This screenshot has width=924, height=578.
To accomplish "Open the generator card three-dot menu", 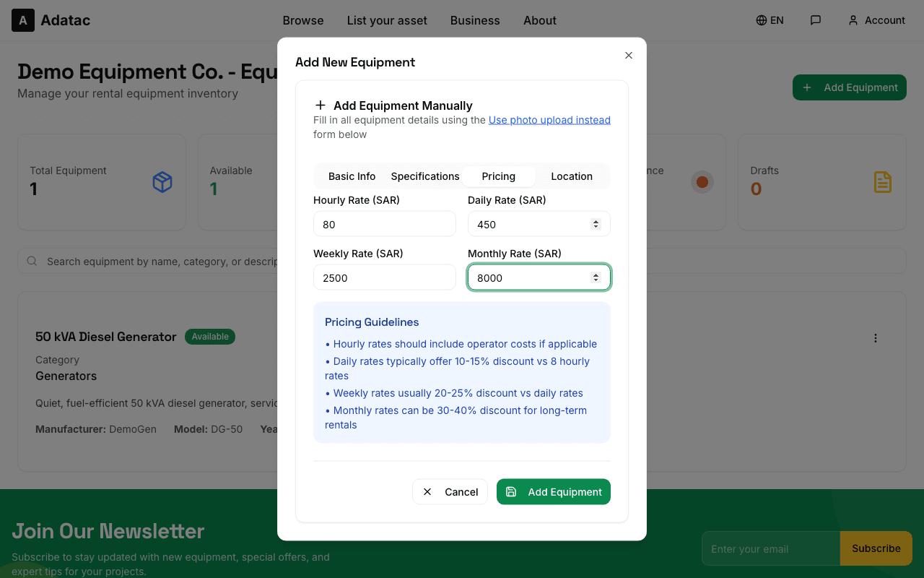I will (876, 338).
